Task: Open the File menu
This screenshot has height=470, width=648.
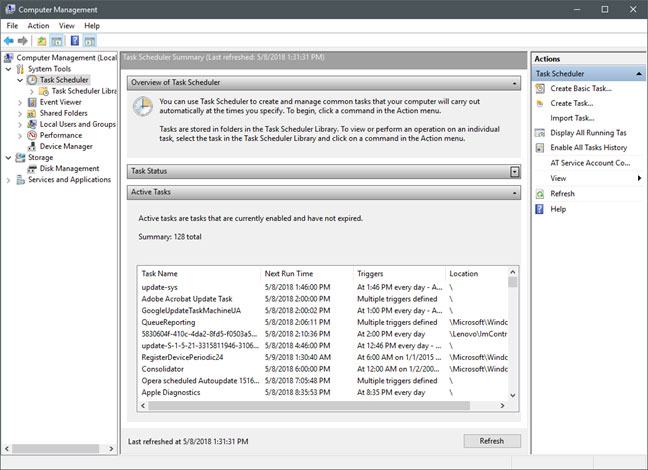Action: [12, 26]
